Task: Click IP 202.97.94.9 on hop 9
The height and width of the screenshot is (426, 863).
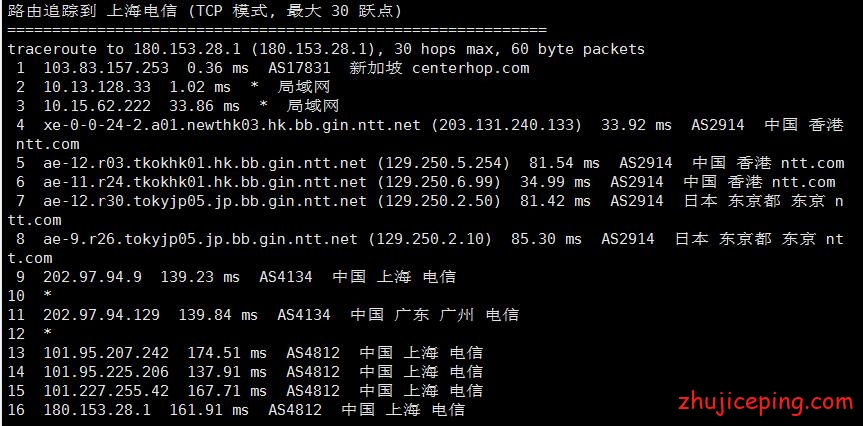Action: click(92, 277)
